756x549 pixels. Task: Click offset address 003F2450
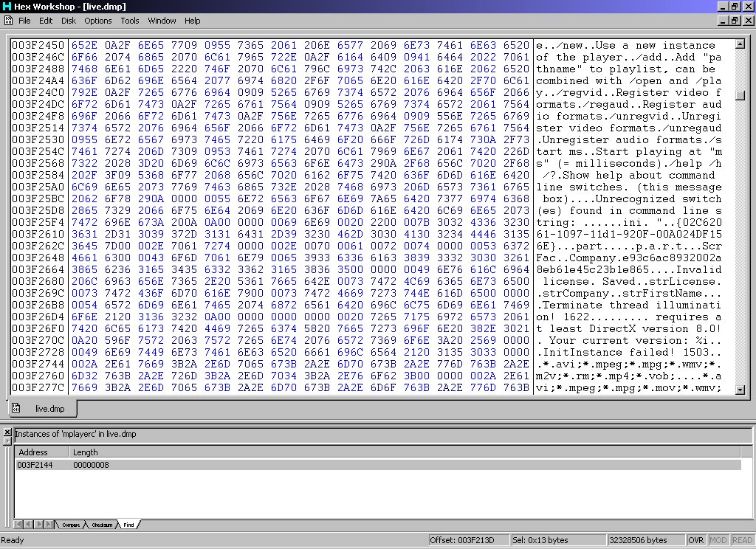click(38, 45)
